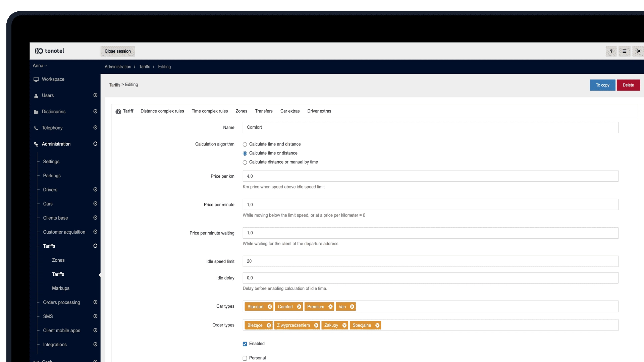Viewport: 644px width, 362px height.
Task: Click the red Delete button
Action: click(x=628, y=85)
